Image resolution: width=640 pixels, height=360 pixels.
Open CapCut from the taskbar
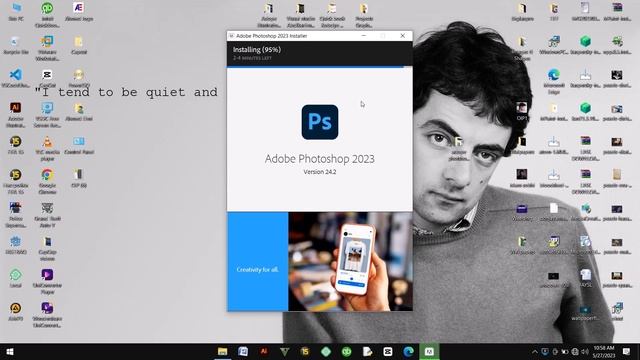[388, 351]
